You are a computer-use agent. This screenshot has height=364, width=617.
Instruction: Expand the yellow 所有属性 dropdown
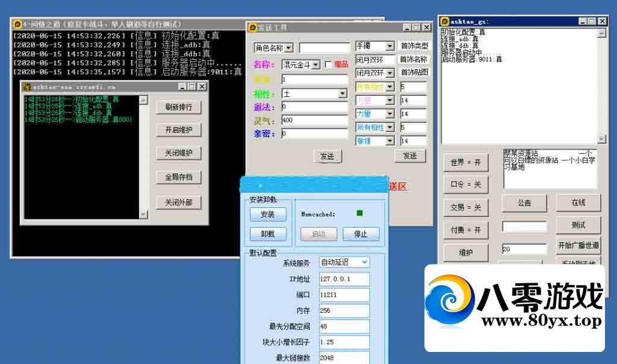390,87
